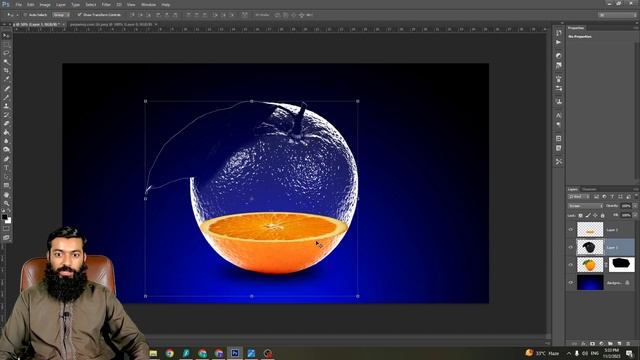
Task: Select the Hand tool
Action: point(6,195)
